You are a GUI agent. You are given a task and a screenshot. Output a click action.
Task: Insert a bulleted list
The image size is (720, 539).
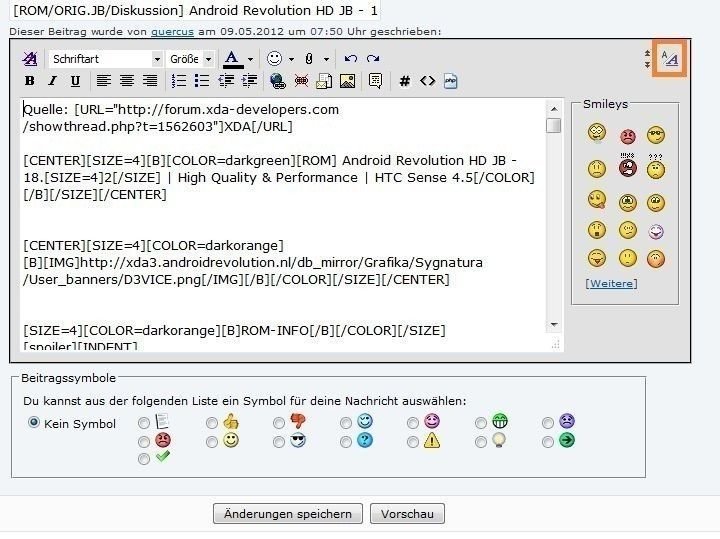[x=202, y=81]
